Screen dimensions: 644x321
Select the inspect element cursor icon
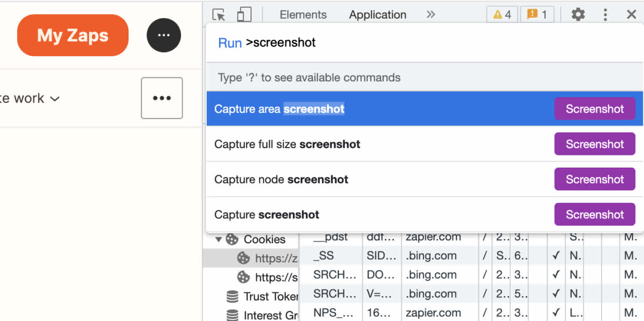pyautogui.click(x=218, y=14)
